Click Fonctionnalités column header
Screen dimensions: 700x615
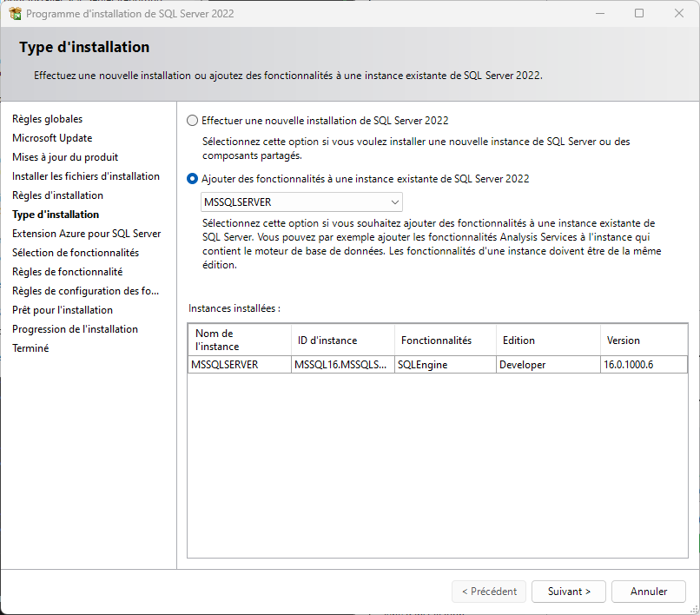[445, 340]
